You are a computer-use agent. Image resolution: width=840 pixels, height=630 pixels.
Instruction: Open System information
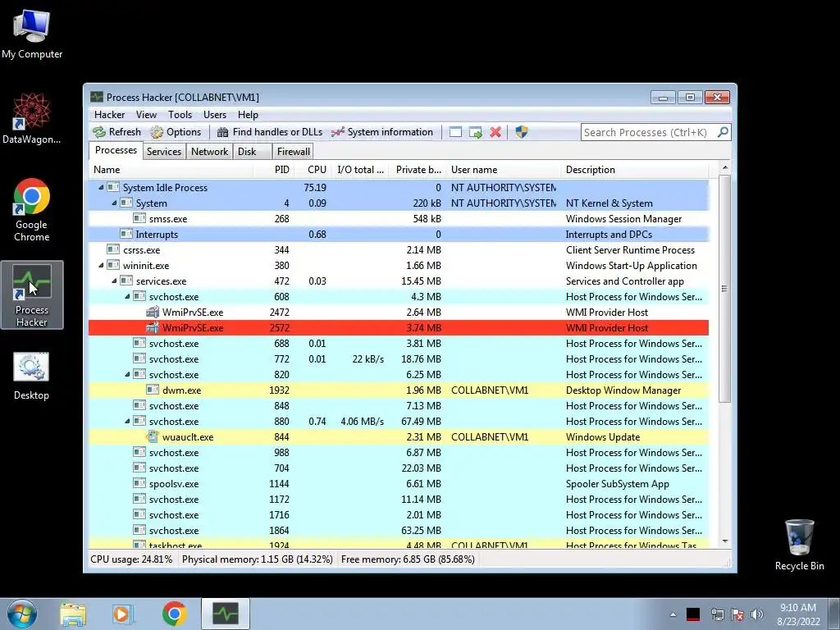[x=382, y=132]
